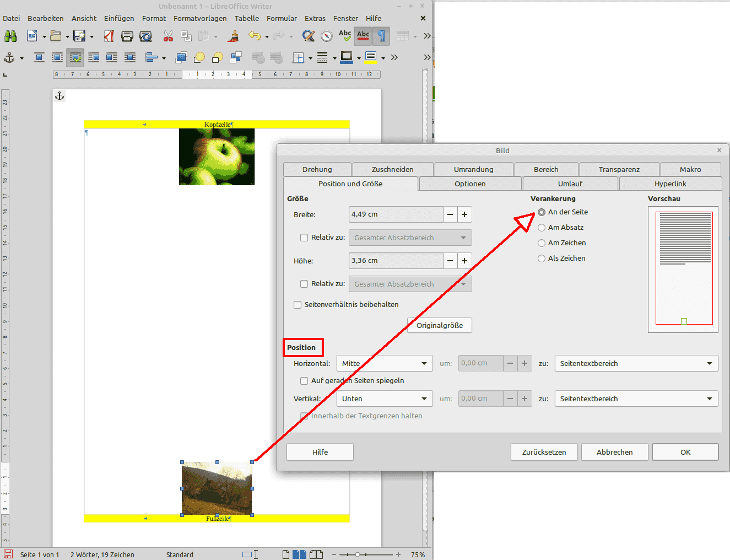Viewport: 730px width, 560px height.
Task: Expand area fill color dropdown arrow
Action: [383, 58]
